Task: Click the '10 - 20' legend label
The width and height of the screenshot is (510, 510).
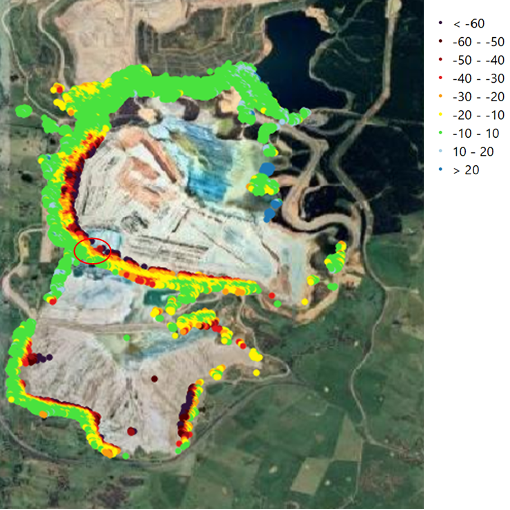Action: 473,152
